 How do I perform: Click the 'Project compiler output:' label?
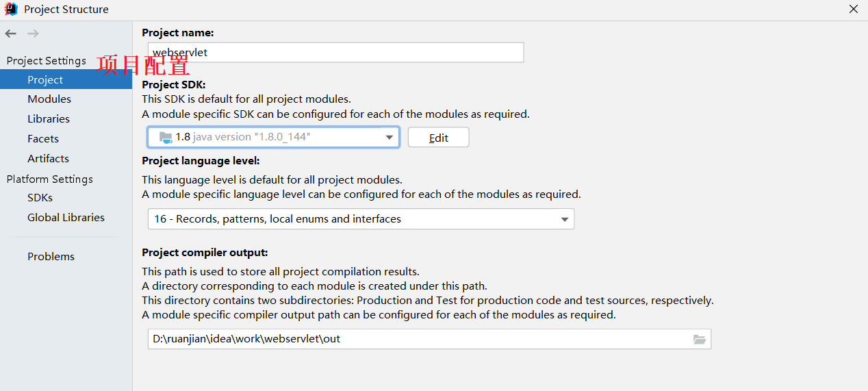point(205,253)
